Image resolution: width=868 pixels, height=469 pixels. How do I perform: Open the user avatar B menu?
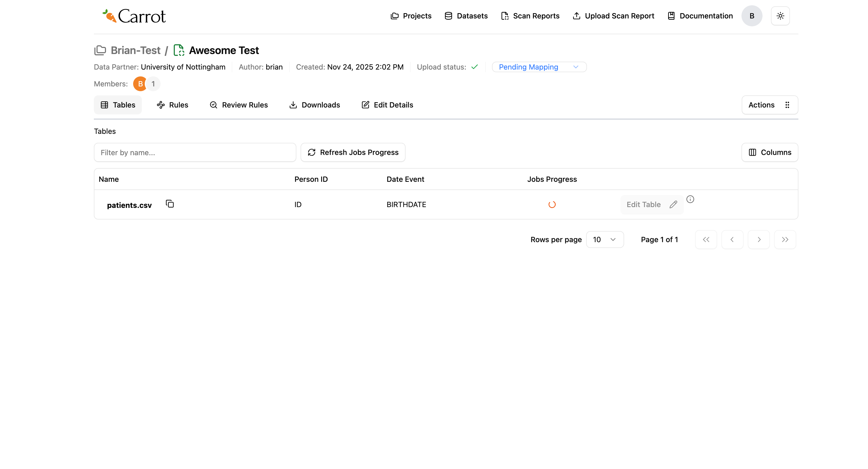(x=751, y=16)
